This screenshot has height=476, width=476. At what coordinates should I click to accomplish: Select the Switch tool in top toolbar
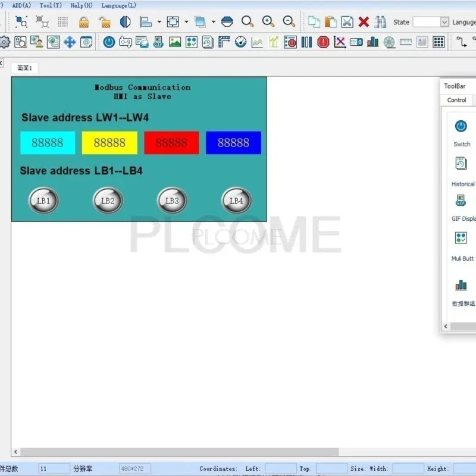(x=109, y=42)
